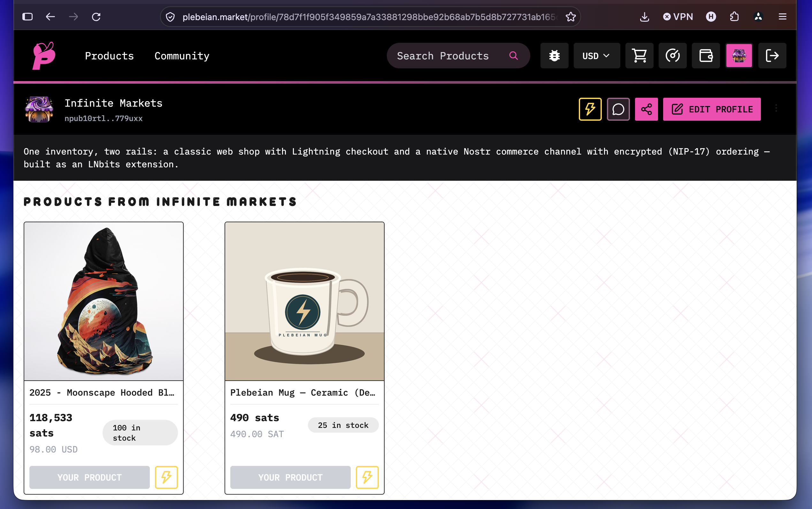Click the 118,533 sats price

[51, 425]
